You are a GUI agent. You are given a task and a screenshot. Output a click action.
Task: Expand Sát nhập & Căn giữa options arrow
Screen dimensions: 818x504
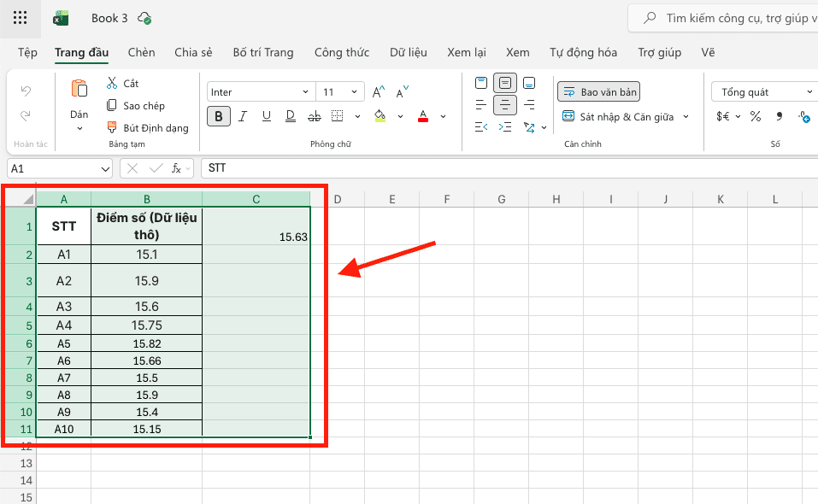click(x=686, y=116)
